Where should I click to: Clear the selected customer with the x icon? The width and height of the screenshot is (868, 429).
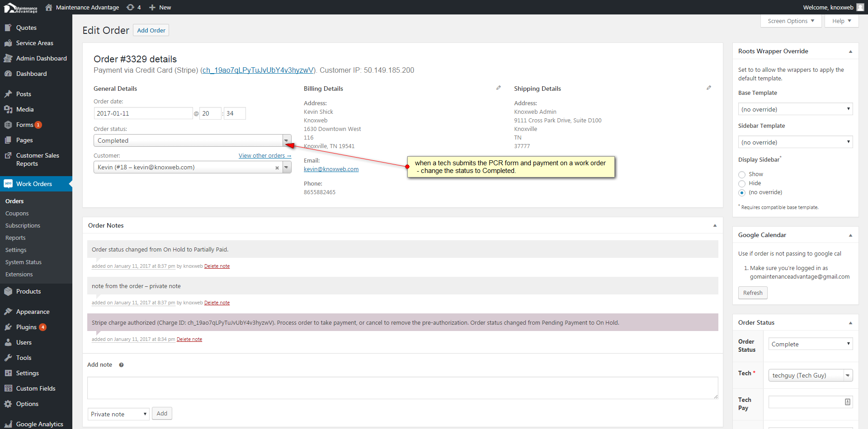pos(277,168)
